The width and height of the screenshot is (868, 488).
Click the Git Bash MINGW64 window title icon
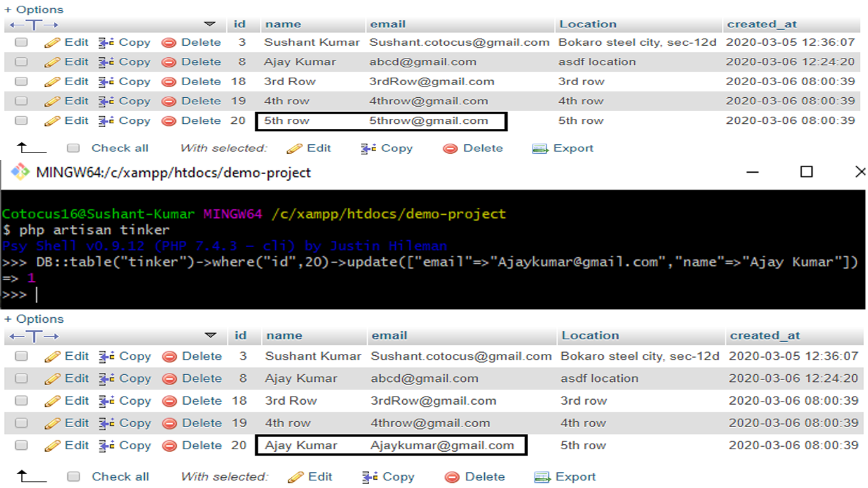[20, 172]
